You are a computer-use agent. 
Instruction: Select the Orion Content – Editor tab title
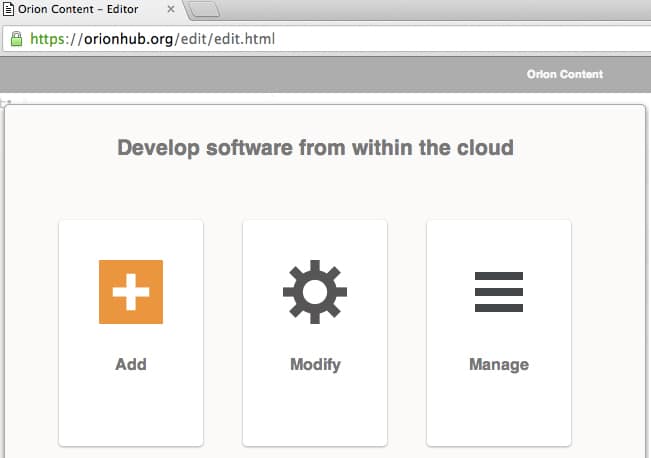click(x=85, y=9)
